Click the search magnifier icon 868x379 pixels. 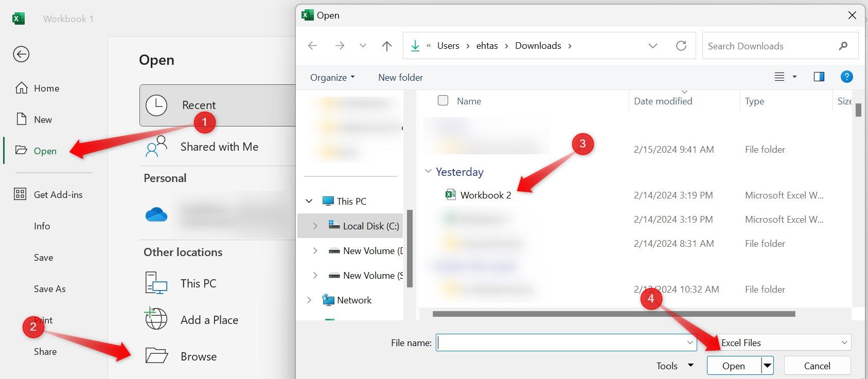[x=843, y=46]
